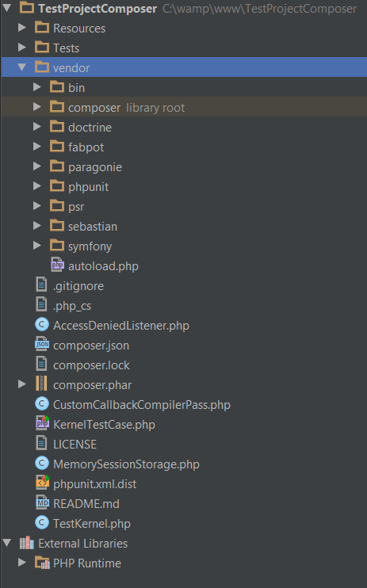Expand the composer library root arrow
Screen dimensions: 367x588
tap(37, 107)
